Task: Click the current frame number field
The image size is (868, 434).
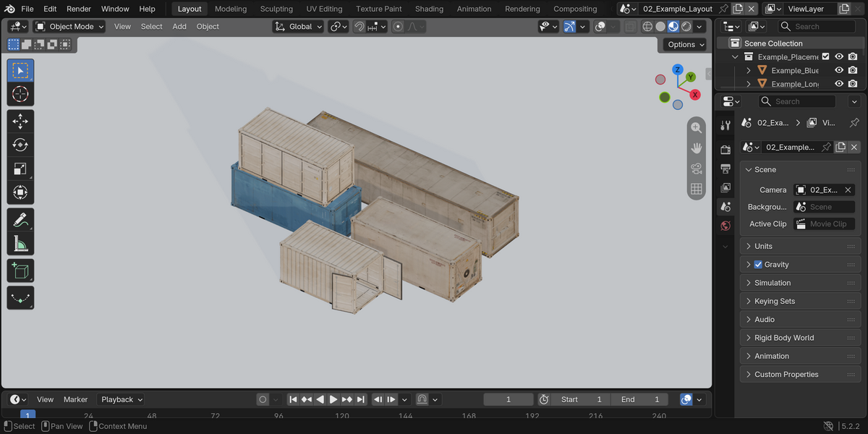Action: (x=509, y=399)
